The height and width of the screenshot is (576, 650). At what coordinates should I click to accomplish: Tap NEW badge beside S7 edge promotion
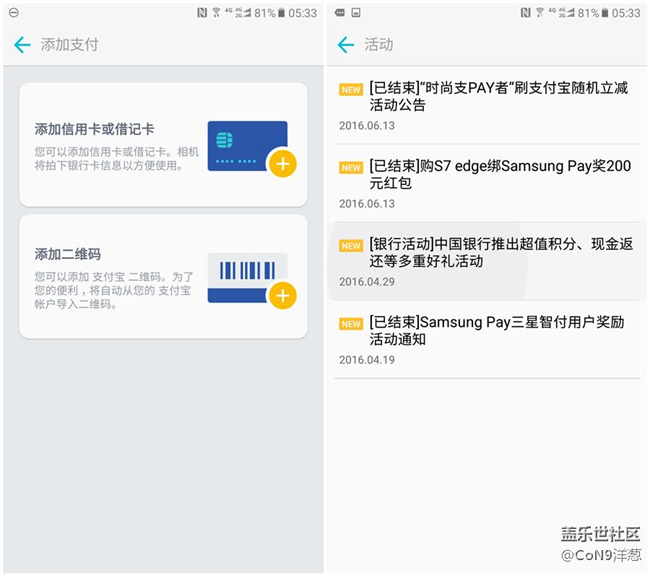pos(351,168)
